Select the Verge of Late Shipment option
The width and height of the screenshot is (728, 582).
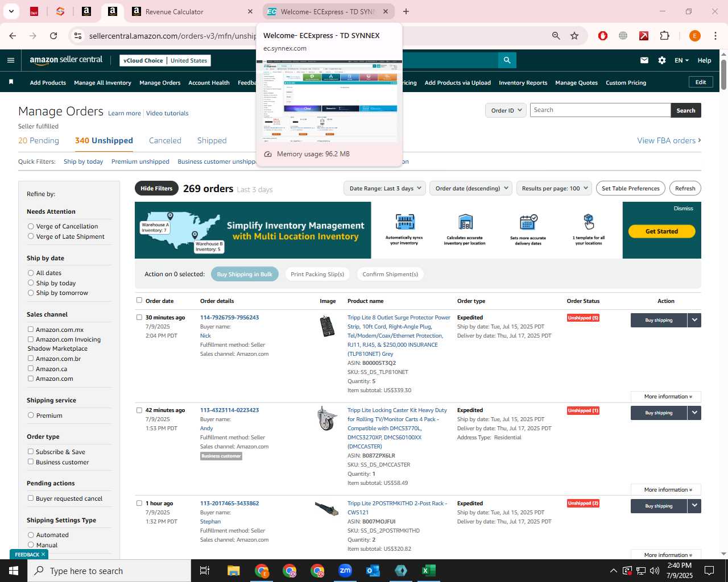pyautogui.click(x=31, y=236)
